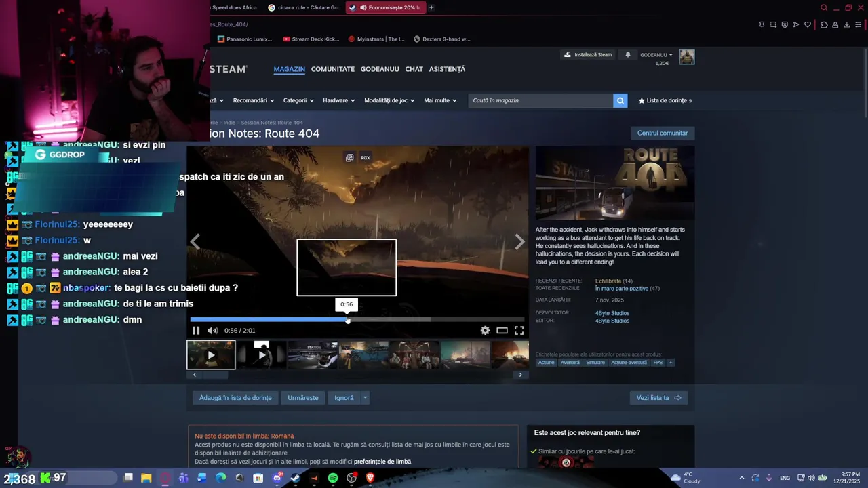Mute the trailer volume speaker icon
Image resolution: width=868 pixels, height=488 pixels.
(212, 331)
